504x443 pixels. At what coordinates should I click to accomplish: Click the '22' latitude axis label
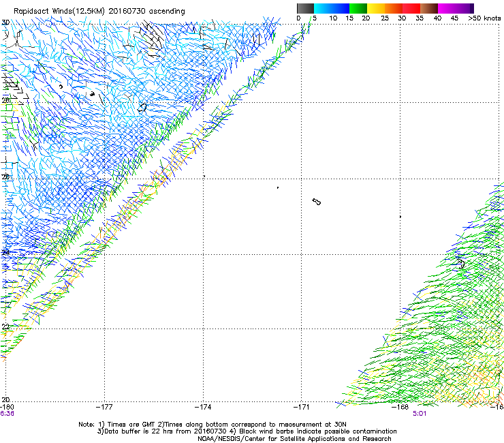[5, 326]
